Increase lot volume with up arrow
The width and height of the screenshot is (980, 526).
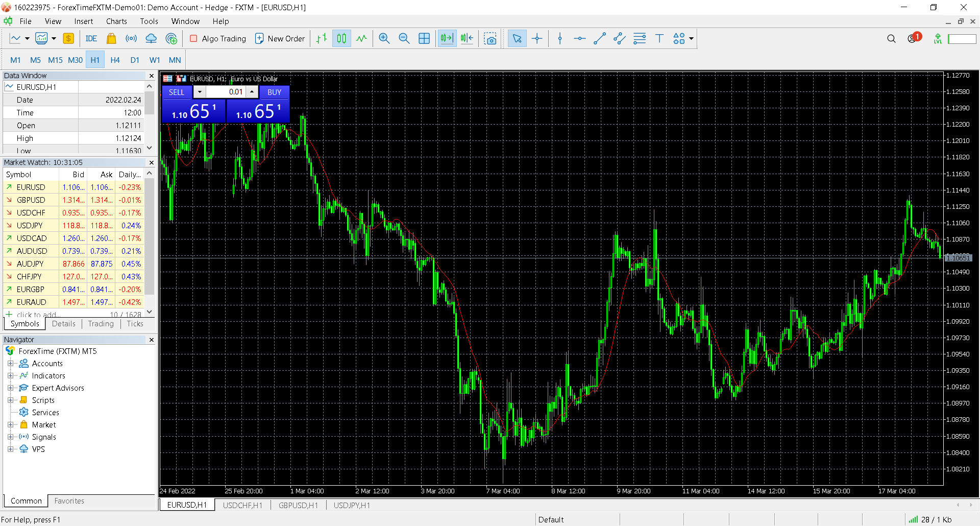[252, 92]
